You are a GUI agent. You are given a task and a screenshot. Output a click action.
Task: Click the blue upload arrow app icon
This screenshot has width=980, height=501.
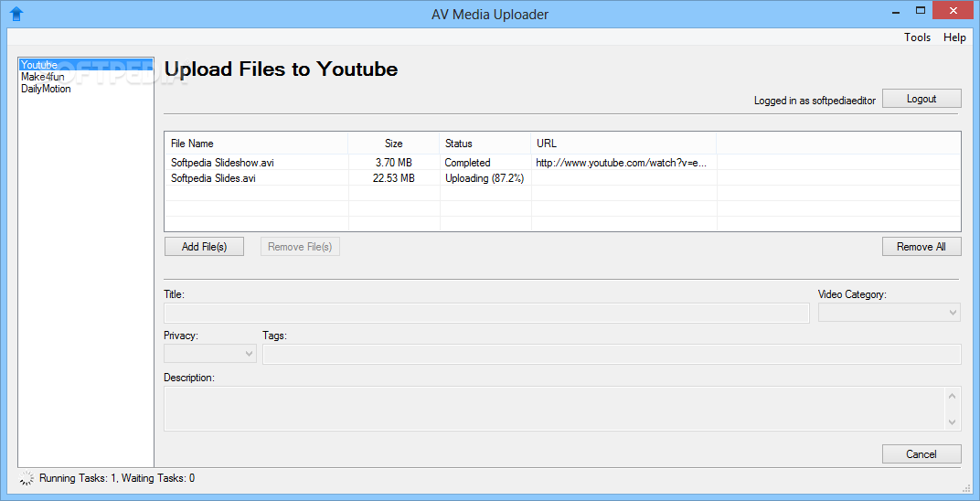click(16, 13)
